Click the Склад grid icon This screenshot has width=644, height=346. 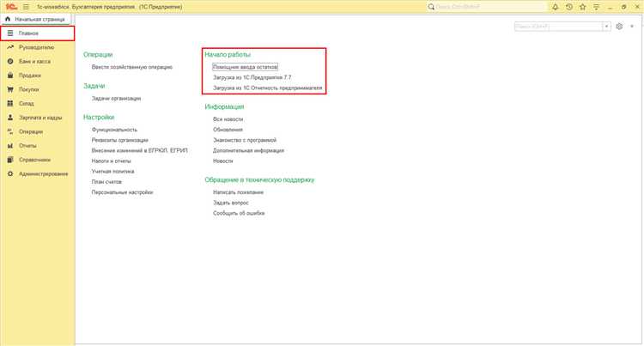coord(10,103)
